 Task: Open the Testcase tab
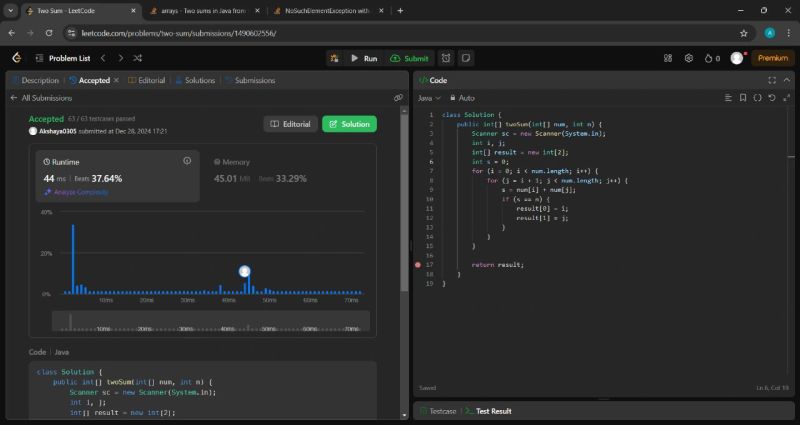click(x=438, y=411)
